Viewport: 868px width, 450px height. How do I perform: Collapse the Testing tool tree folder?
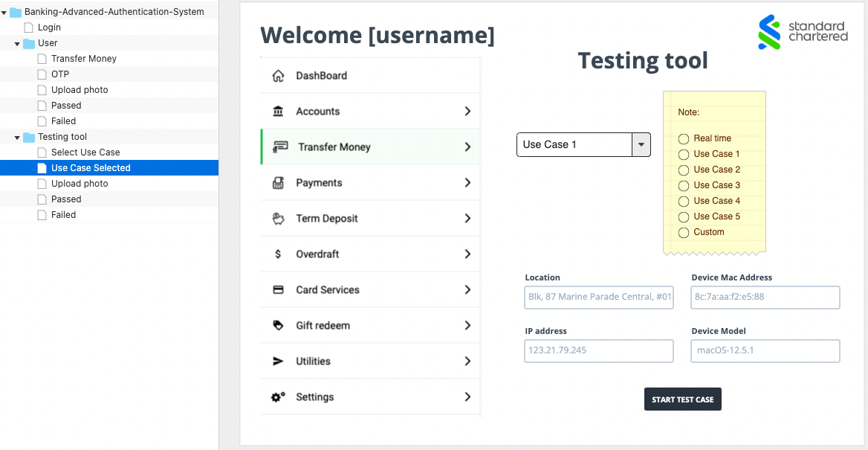click(x=16, y=136)
